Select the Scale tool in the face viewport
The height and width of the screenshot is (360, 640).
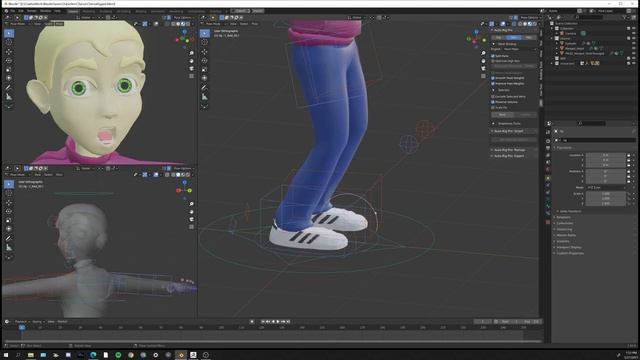(9, 69)
